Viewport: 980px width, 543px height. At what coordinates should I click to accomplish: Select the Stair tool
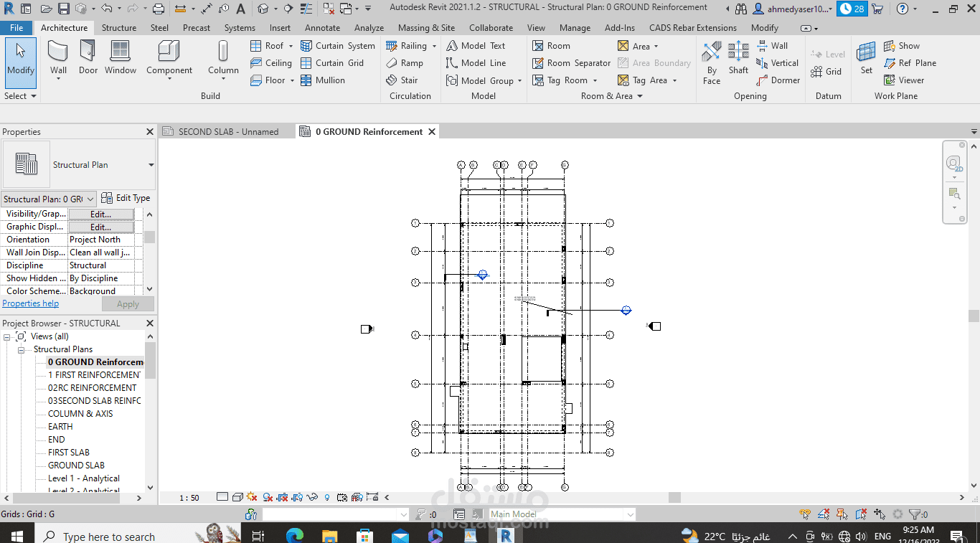click(402, 80)
